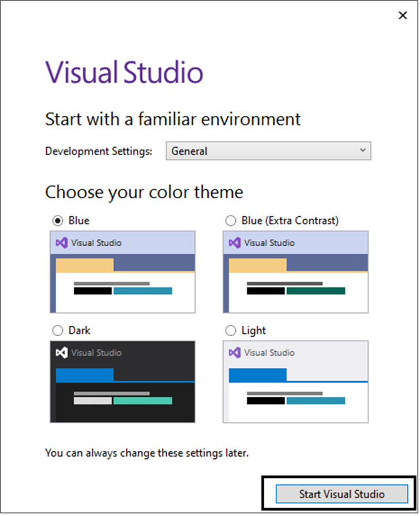Click the 'Blue' theme label text
The image size is (420, 516).
[79, 221]
